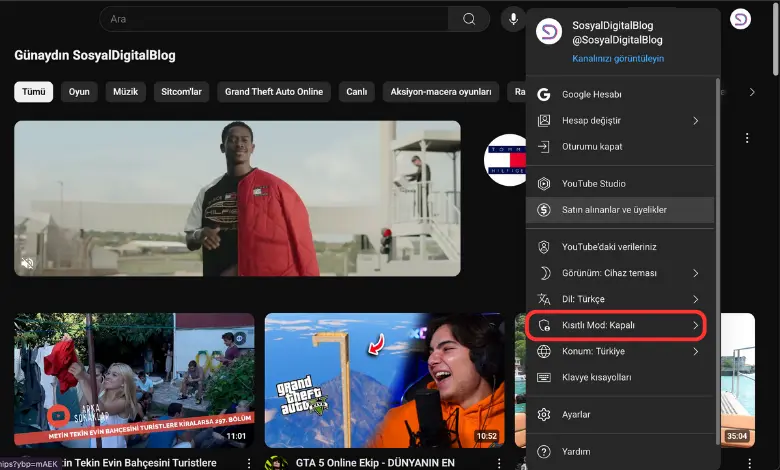This screenshot has width=780, height=470.
Task: Select Grand Theft Auto Online chip
Action: coord(274,92)
